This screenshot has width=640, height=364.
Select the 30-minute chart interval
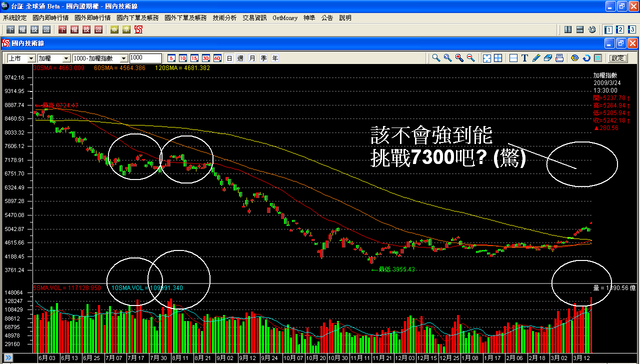coord(206,58)
